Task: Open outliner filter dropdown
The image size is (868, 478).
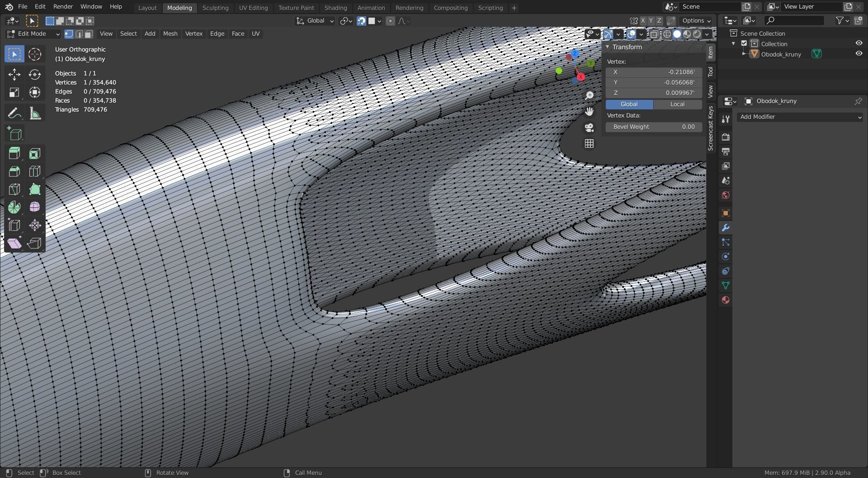Action: [842, 20]
